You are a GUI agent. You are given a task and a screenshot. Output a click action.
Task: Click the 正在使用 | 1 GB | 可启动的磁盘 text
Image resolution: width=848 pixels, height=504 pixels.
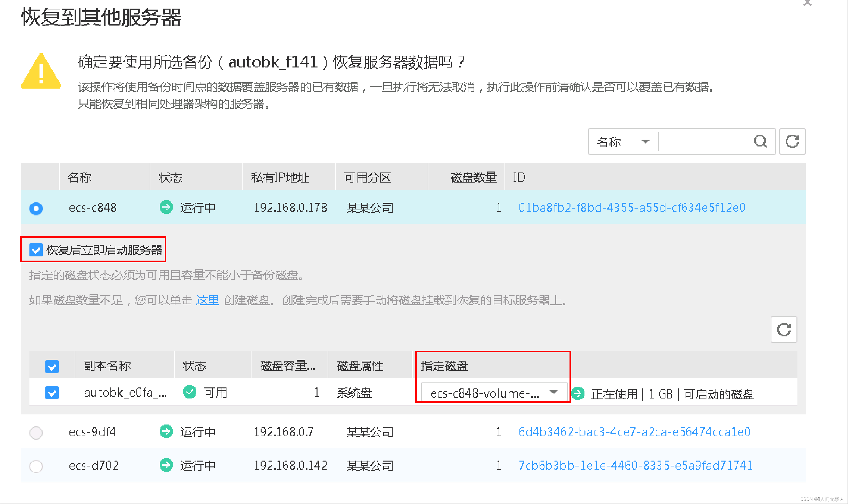[x=672, y=394]
